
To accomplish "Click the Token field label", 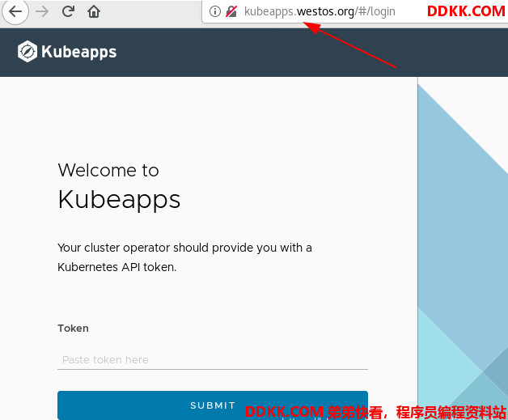I will click(74, 329).
